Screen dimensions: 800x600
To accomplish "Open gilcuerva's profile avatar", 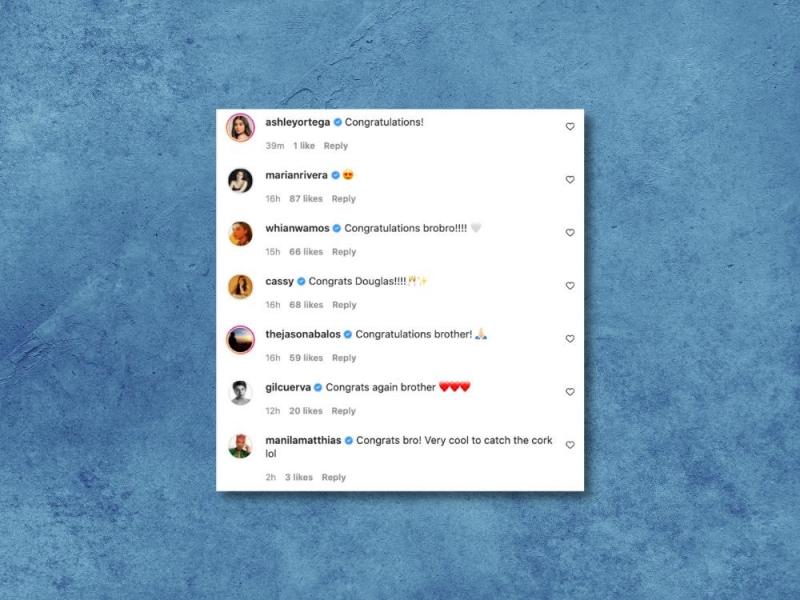I will coord(240,393).
